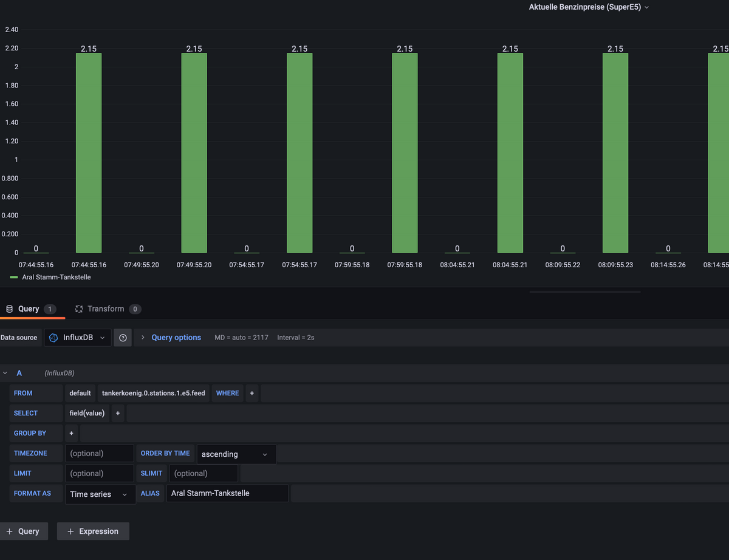Click the 2.15 bar at 08:09:55.23
Viewport: 729px width, 560px height.
click(x=615, y=153)
